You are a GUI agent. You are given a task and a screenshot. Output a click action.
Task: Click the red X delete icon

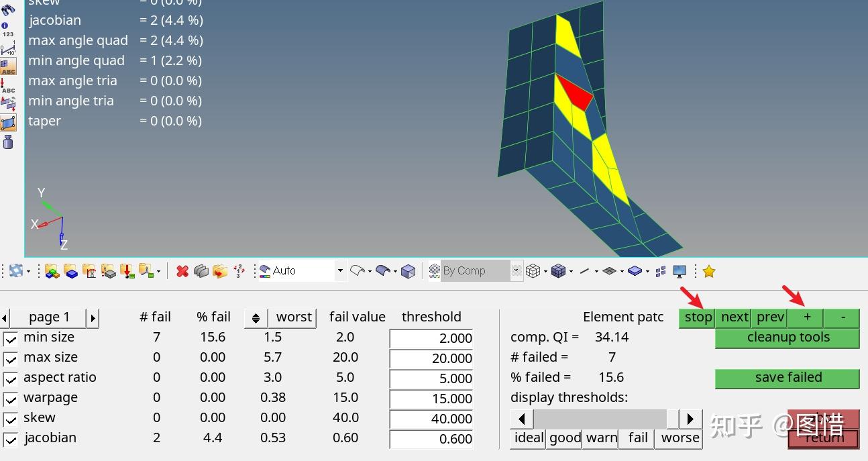182,271
